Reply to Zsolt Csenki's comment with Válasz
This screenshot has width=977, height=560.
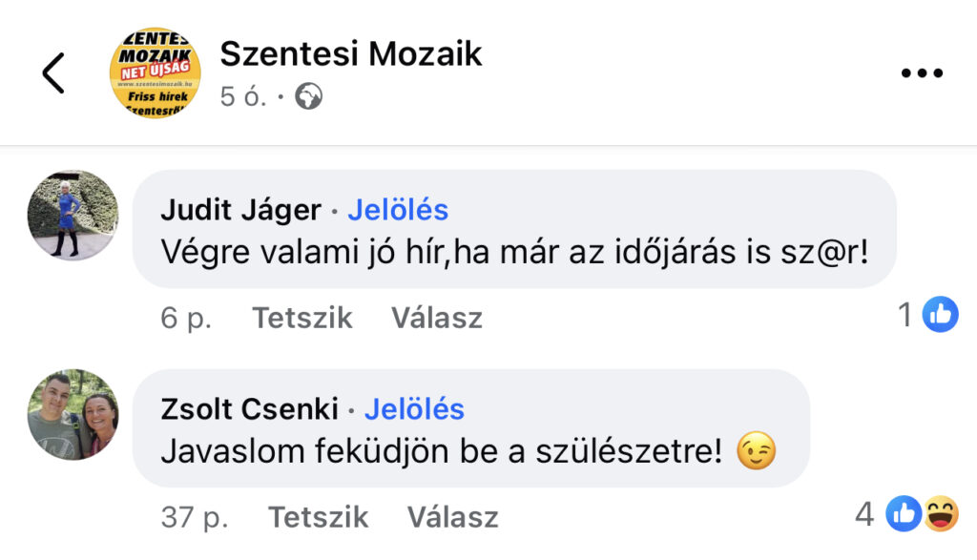coord(453,517)
